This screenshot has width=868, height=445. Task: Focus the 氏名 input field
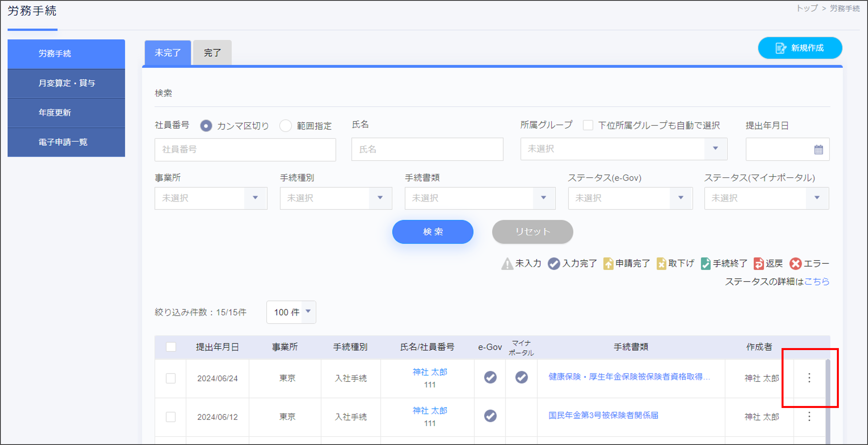pos(427,149)
